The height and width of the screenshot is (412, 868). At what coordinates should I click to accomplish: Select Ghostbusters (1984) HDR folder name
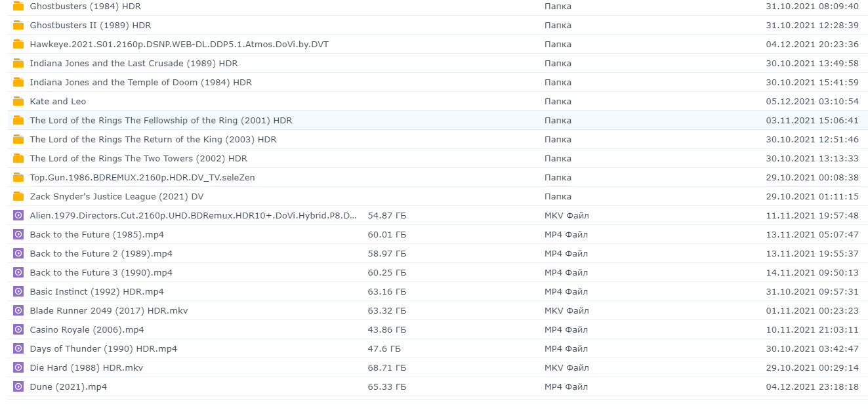pyautogui.click(x=85, y=7)
